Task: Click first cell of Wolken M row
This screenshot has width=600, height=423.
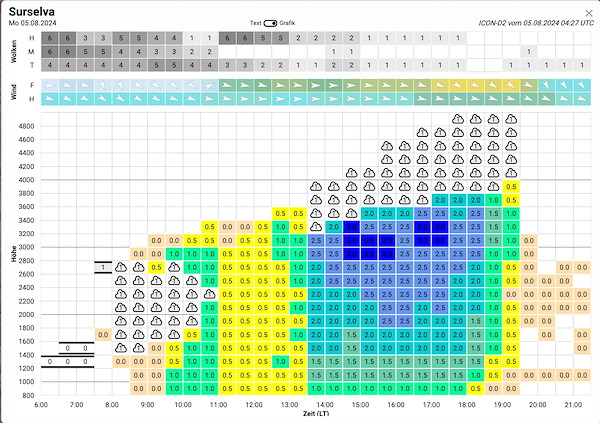Action: 49,51
